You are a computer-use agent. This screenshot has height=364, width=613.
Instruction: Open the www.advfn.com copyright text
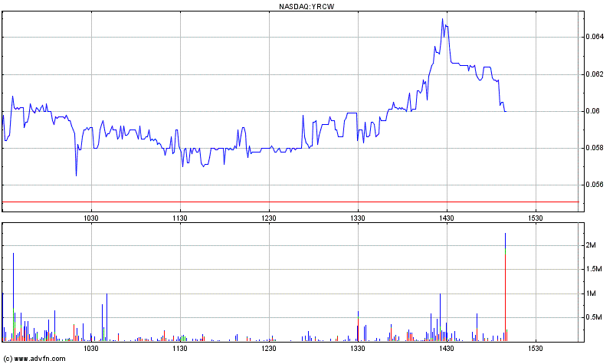pyautogui.click(x=34, y=359)
